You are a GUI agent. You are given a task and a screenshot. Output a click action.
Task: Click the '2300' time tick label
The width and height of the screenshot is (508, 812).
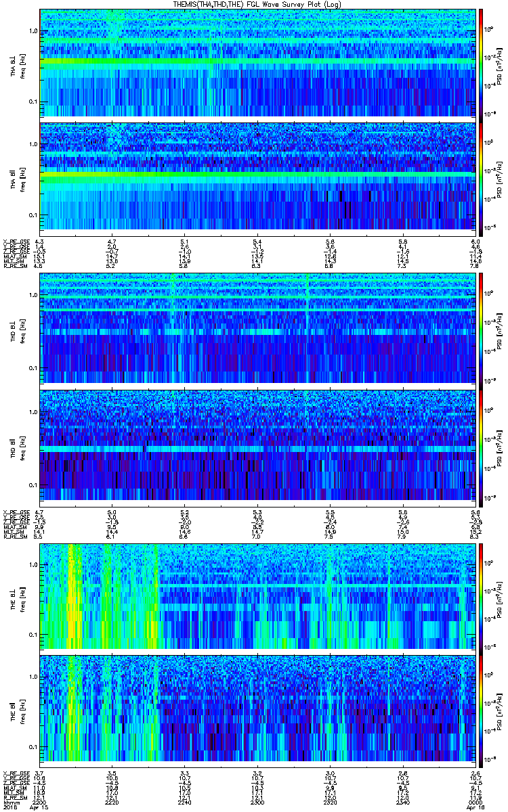(257, 801)
